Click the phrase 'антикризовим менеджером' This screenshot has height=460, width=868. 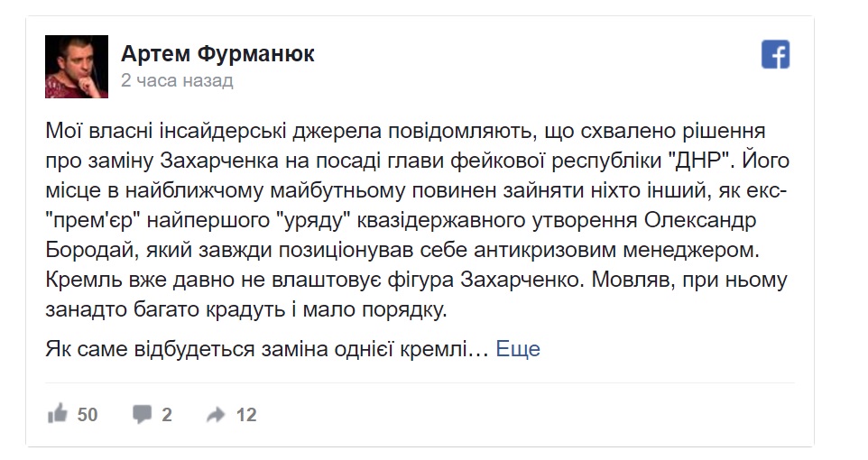[616, 250]
